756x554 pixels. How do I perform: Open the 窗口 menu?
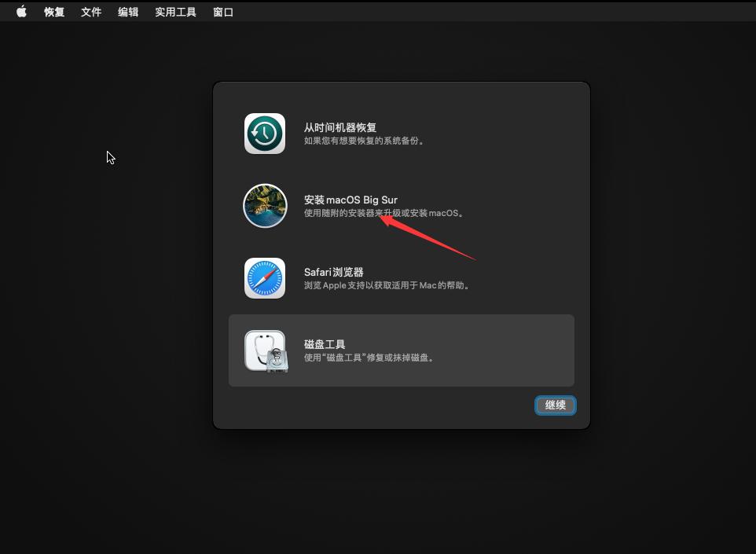pos(222,12)
